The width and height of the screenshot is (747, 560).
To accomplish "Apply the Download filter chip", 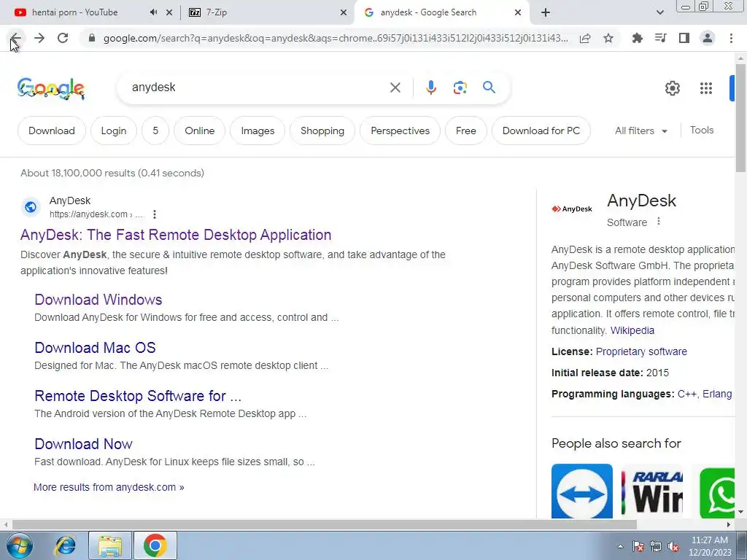I will coord(52,131).
